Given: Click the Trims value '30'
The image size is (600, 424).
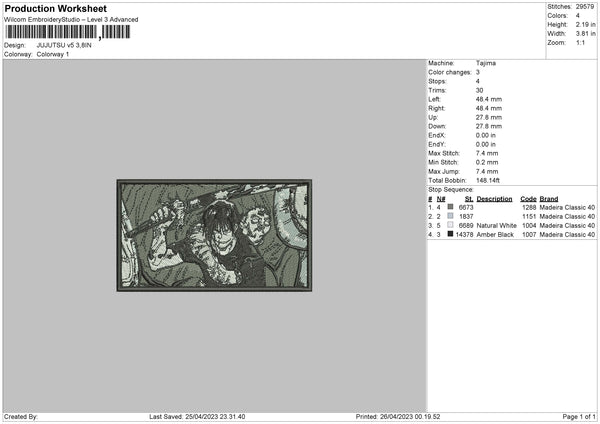Looking at the screenshot, I should coord(479,90).
